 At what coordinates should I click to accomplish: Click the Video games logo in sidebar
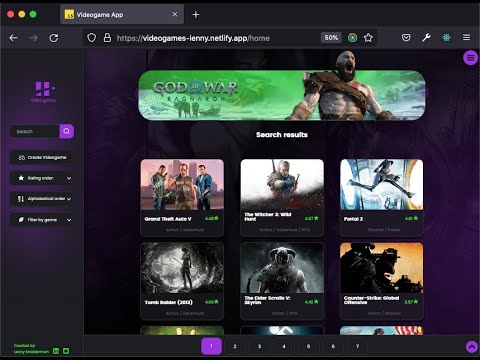pos(44,92)
